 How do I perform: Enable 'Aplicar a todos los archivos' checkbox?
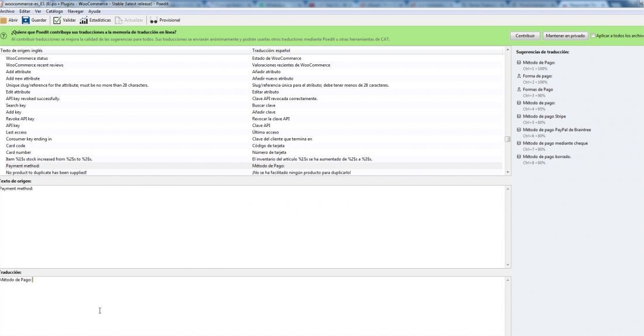point(592,36)
